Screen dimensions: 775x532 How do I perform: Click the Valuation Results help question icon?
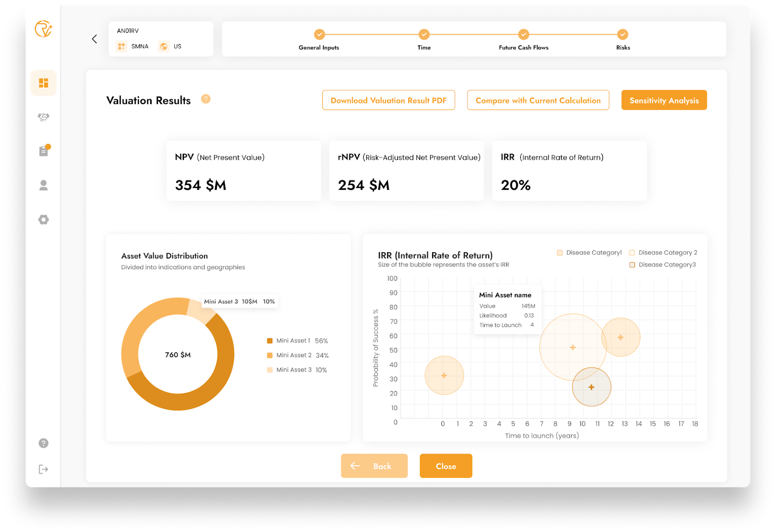[x=206, y=99]
